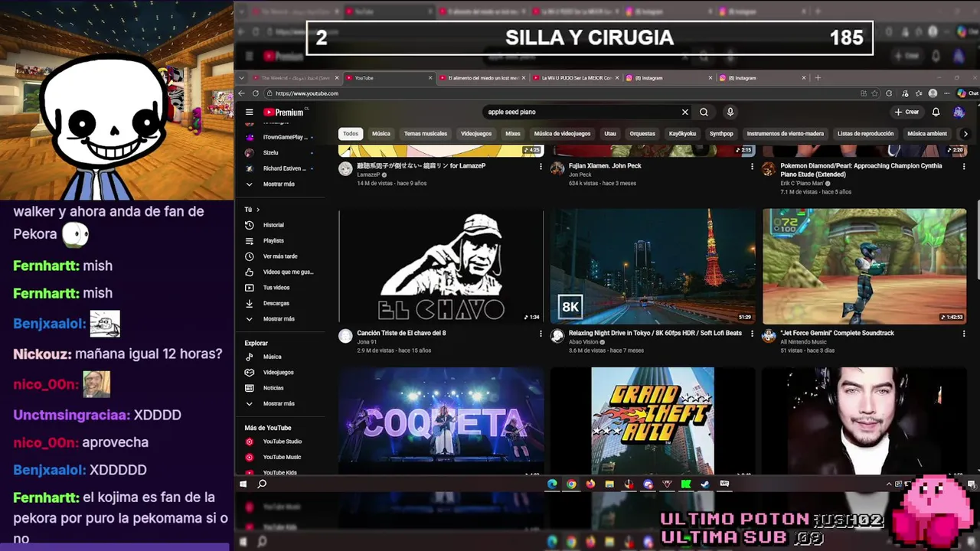
Task: Select the Mixes filter chip
Action: tap(513, 134)
